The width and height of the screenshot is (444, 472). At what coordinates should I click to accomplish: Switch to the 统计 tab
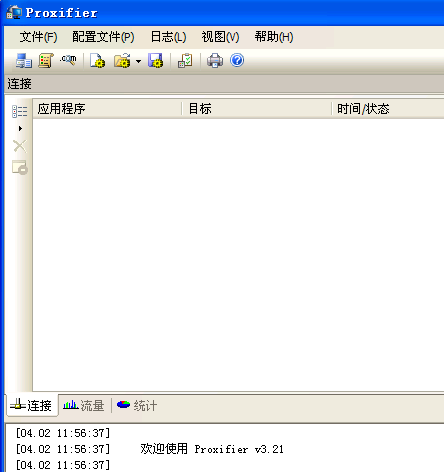137,406
